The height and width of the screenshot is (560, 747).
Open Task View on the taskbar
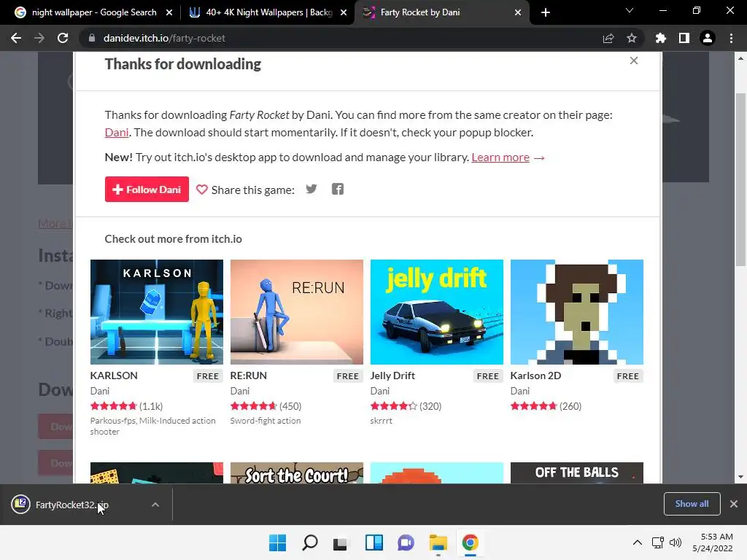(x=340, y=542)
